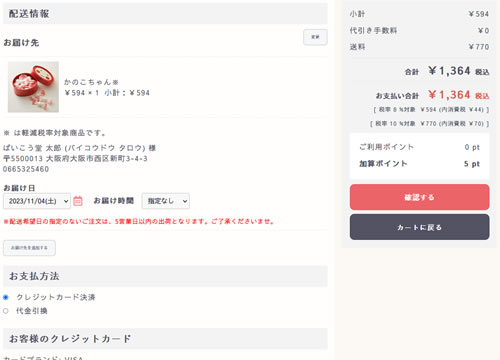Image resolution: width=500 pixels, height=360 pixels.
Task: Click the red delivery notice text
Action: coord(139,221)
